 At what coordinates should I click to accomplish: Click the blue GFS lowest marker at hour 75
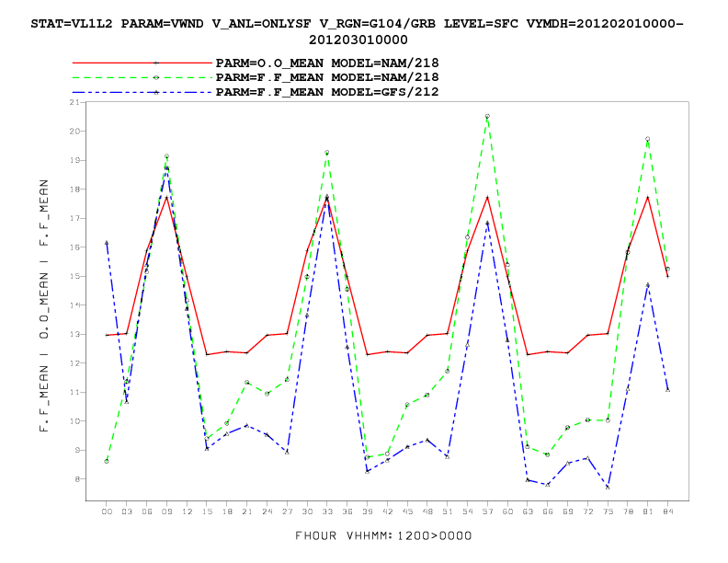[x=608, y=487]
